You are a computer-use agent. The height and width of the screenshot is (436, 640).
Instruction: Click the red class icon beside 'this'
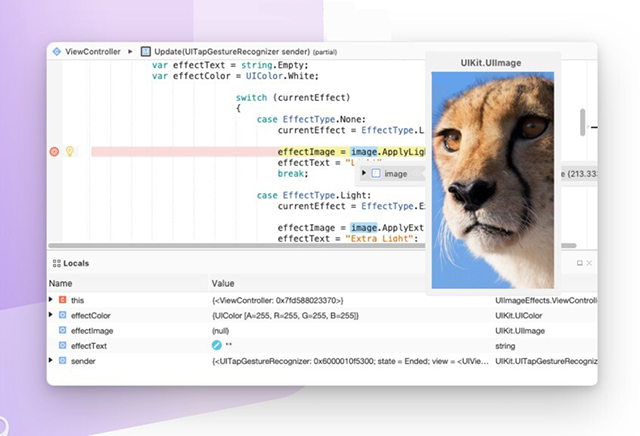[x=62, y=300]
